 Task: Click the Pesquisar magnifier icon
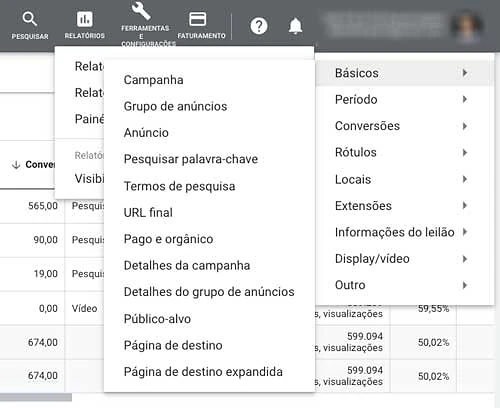(x=30, y=19)
